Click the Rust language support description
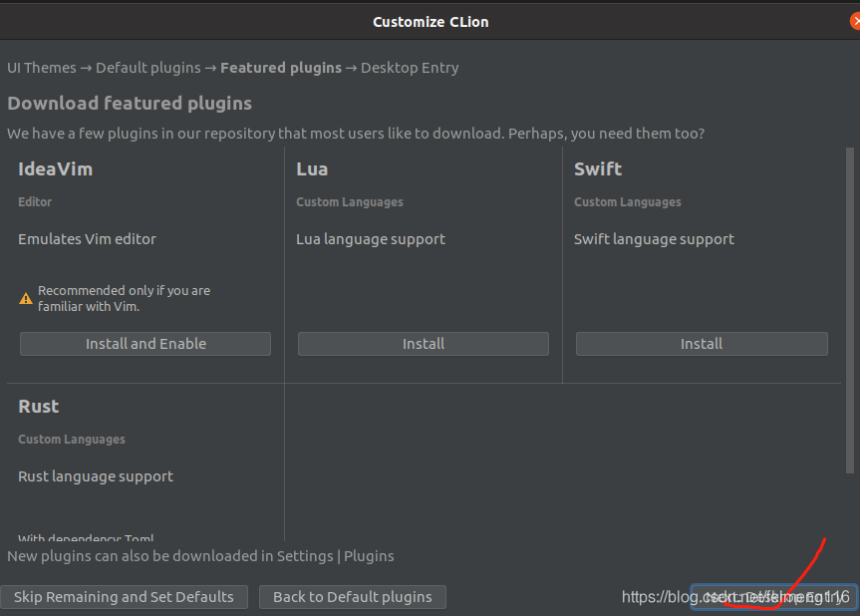Viewport: 860px width, 616px height. pyautogui.click(x=96, y=476)
